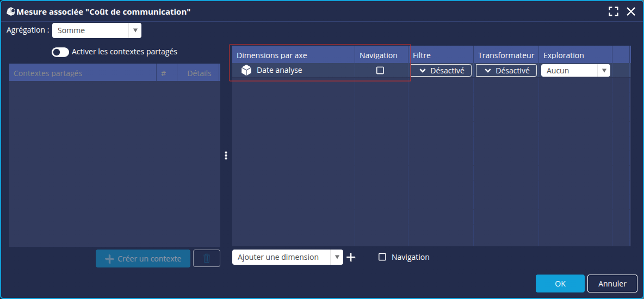This screenshot has height=299, width=644.
Task: Click the measure icon in title bar
Action: point(10,11)
